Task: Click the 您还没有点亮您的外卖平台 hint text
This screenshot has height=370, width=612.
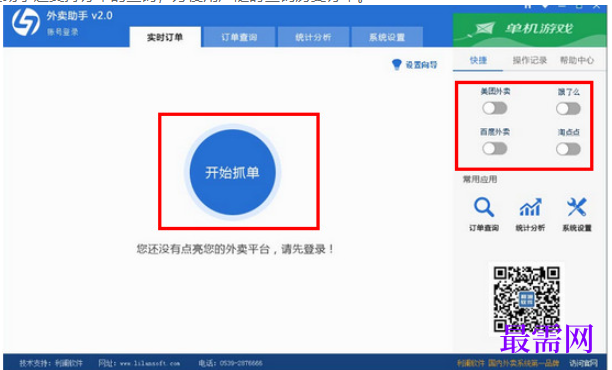Action: [235, 249]
